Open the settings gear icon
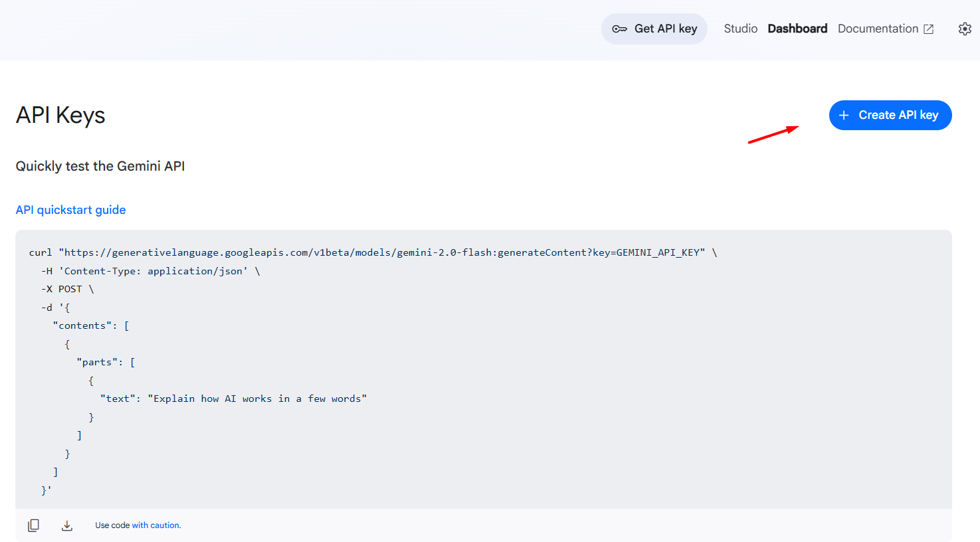980x542 pixels. (x=965, y=29)
